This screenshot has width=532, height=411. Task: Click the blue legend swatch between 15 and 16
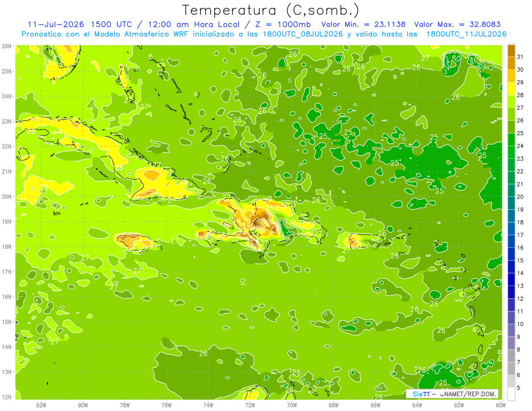[x=511, y=254]
